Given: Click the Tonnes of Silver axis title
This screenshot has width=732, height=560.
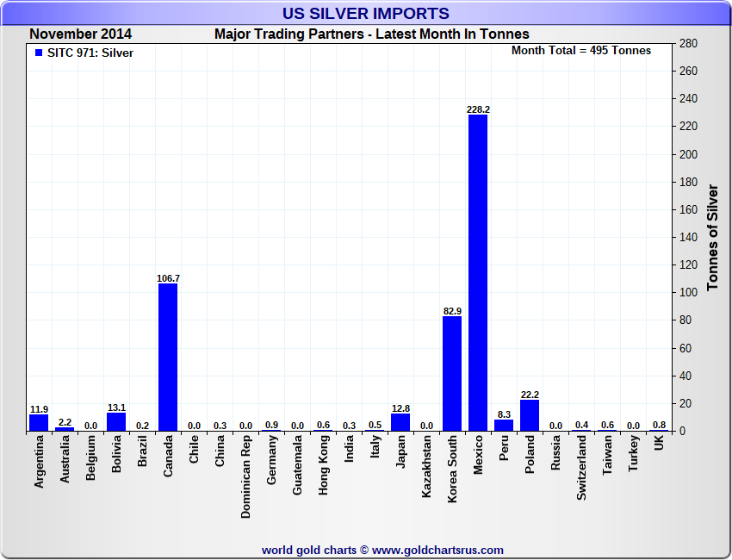Looking at the screenshot, I should pyautogui.click(x=713, y=237).
